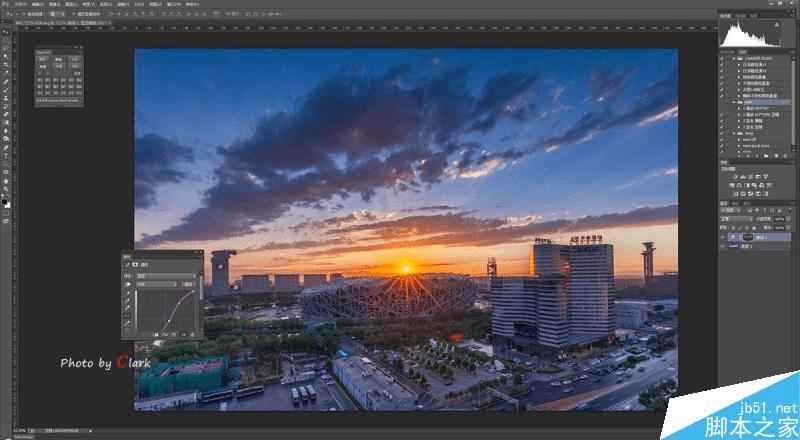The width and height of the screenshot is (800, 440).
Task: Add a Levels adjustment from Adjustments panel
Action: point(742,177)
